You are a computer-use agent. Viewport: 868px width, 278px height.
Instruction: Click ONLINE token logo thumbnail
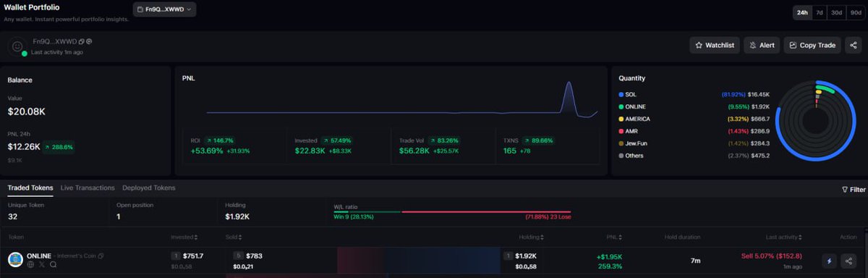click(15, 259)
